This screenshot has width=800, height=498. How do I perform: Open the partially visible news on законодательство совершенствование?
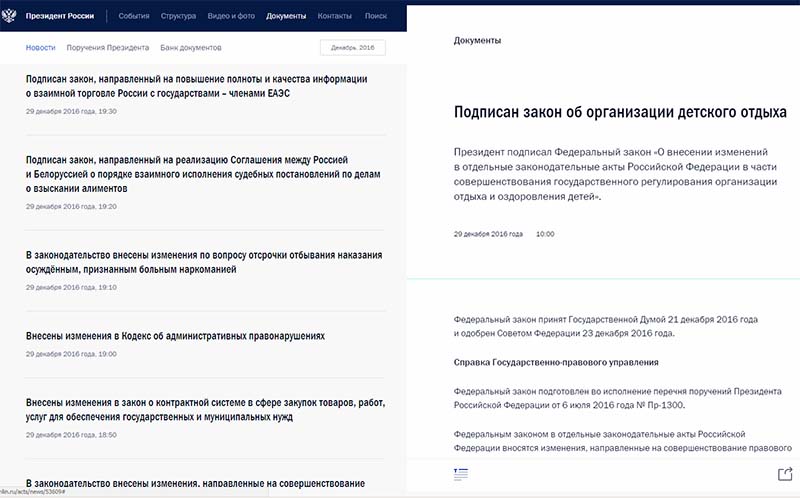[195, 483]
